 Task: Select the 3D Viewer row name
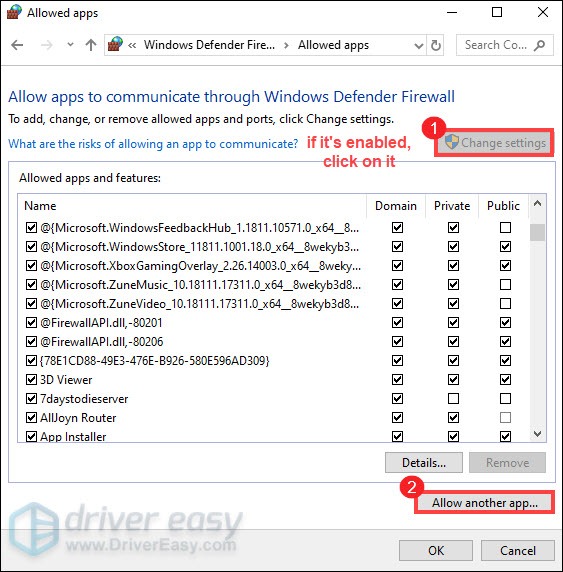click(66, 380)
